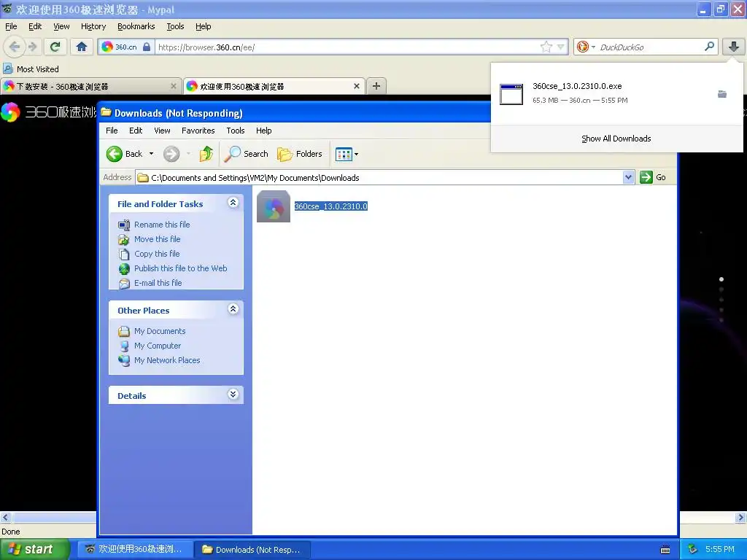
Task: Click Explorer Forward button
Action: (x=171, y=154)
